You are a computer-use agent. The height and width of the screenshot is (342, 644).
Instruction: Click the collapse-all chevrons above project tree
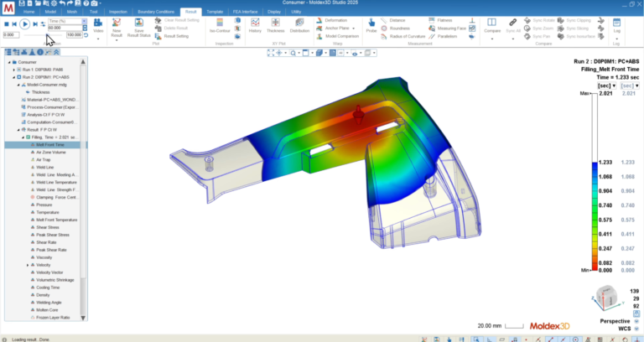pyautogui.click(x=56, y=52)
